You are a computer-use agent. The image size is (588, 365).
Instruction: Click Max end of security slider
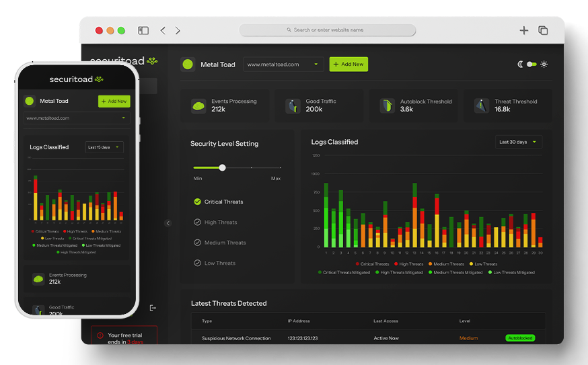pos(280,167)
